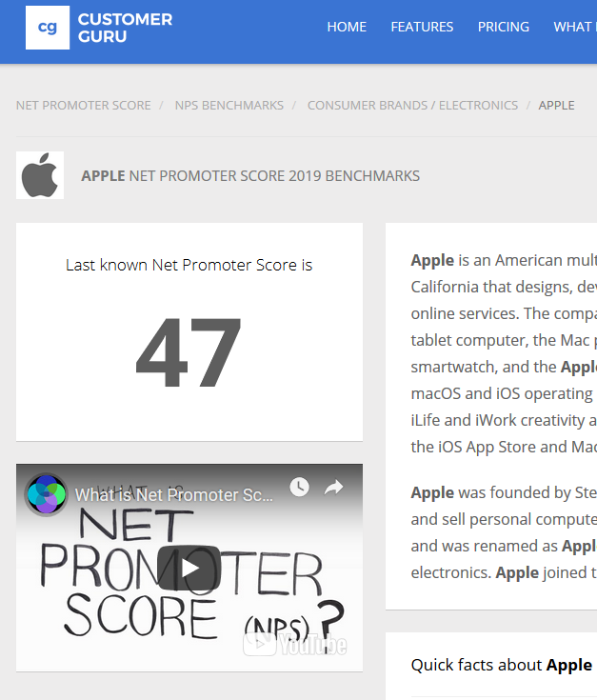Open the PRICING page
Viewport: 597px width, 700px height.
504,27
